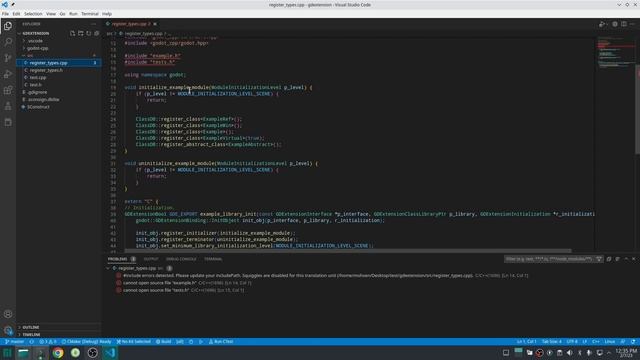The height and width of the screenshot is (360, 640).
Task: Open the Extensions view
Action: click(x=8, y=90)
